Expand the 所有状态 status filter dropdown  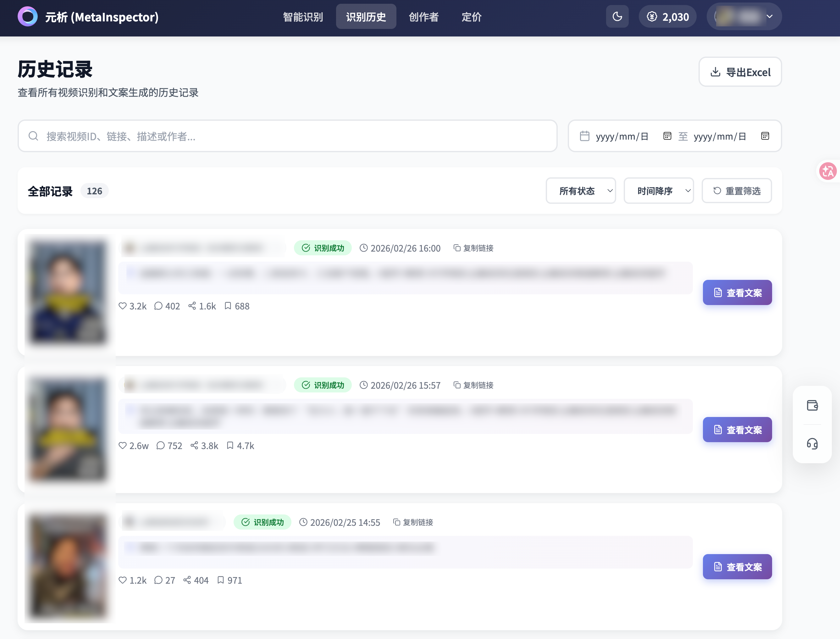[581, 191]
